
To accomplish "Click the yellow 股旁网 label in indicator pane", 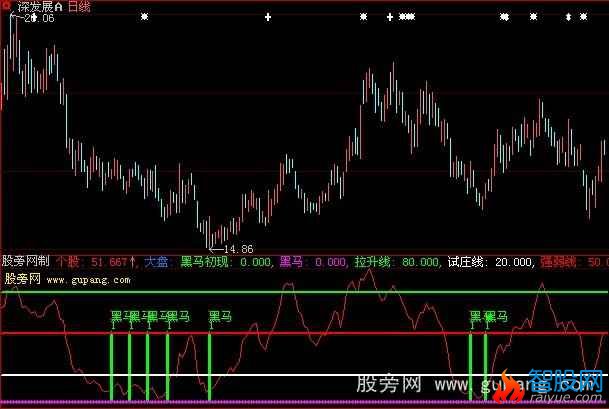I will click(x=23, y=279).
